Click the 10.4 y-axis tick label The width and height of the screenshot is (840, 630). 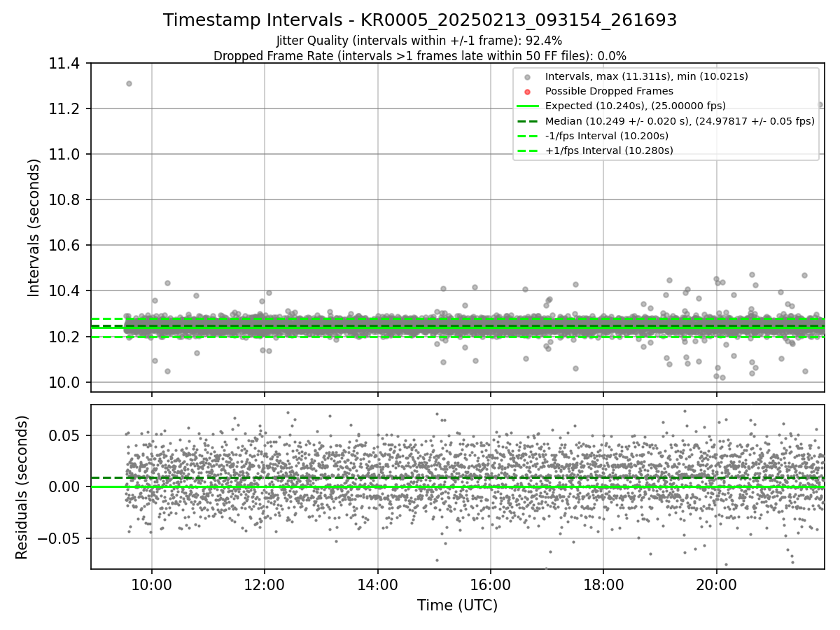66,291
